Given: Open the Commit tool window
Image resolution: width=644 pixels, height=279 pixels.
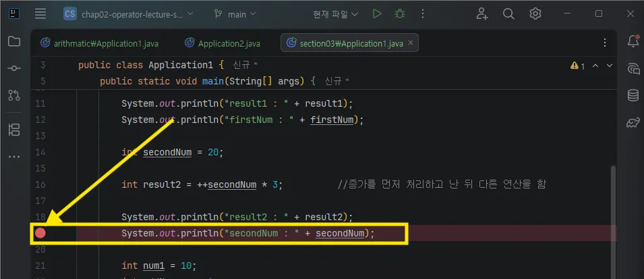Looking at the screenshot, I should (14, 68).
